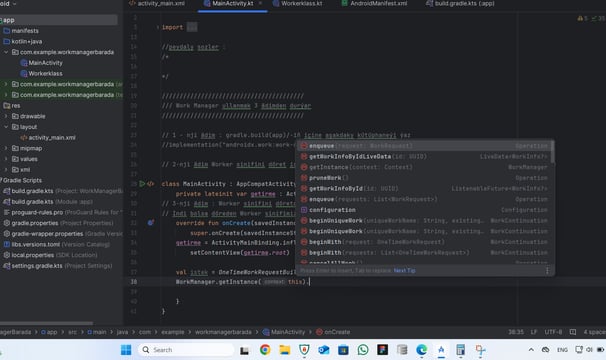606x360 pixels.
Task: Open Calculator from the taskbar
Action: tap(460, 350)
